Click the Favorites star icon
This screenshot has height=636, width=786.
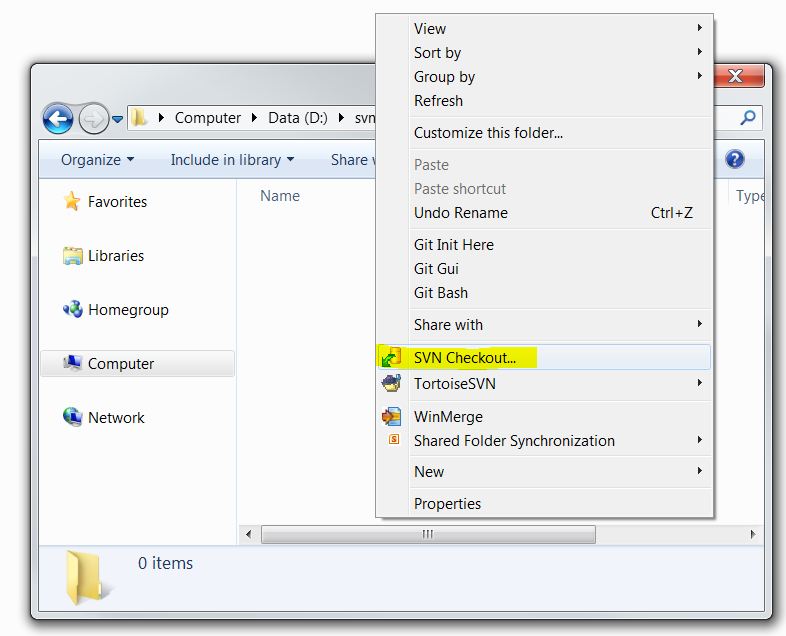[x=72, y=201]
